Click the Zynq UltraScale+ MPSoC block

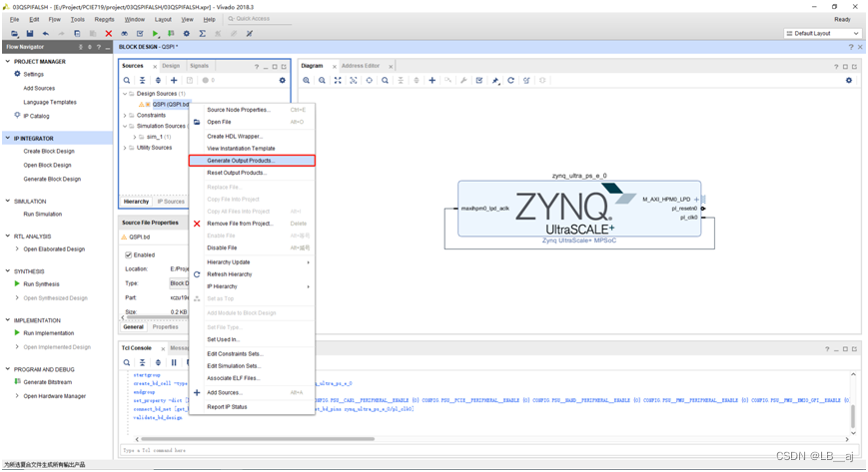(579, 210)
